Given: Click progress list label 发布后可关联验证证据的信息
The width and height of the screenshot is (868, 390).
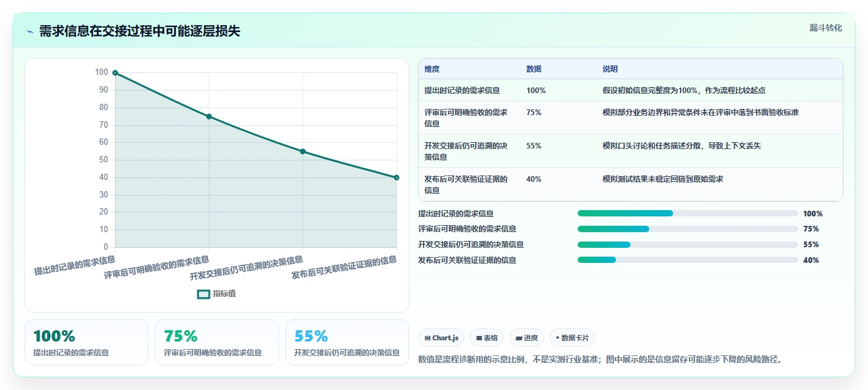Looking at the screenshot, I should tap(467, 260).
